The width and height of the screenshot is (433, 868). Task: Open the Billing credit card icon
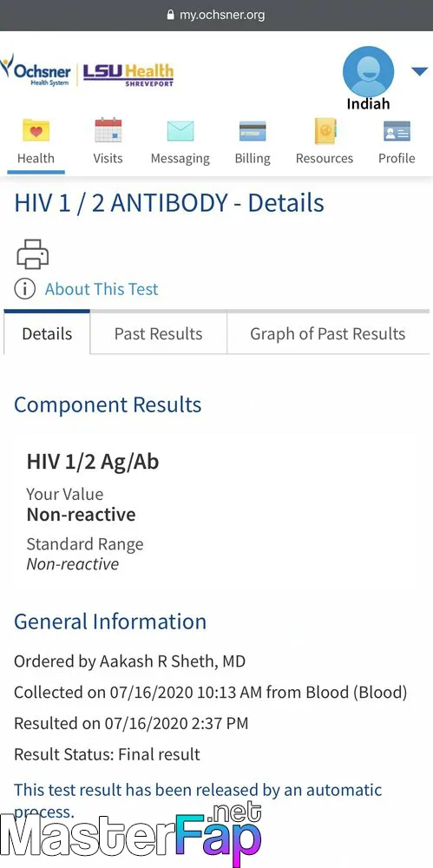click(x=253, y=131)
